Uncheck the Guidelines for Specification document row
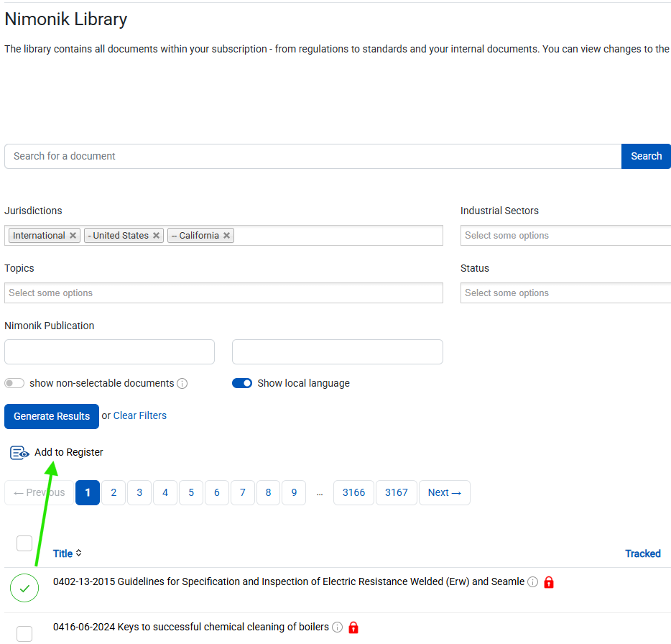671x644 pixels. pos(24,588)
